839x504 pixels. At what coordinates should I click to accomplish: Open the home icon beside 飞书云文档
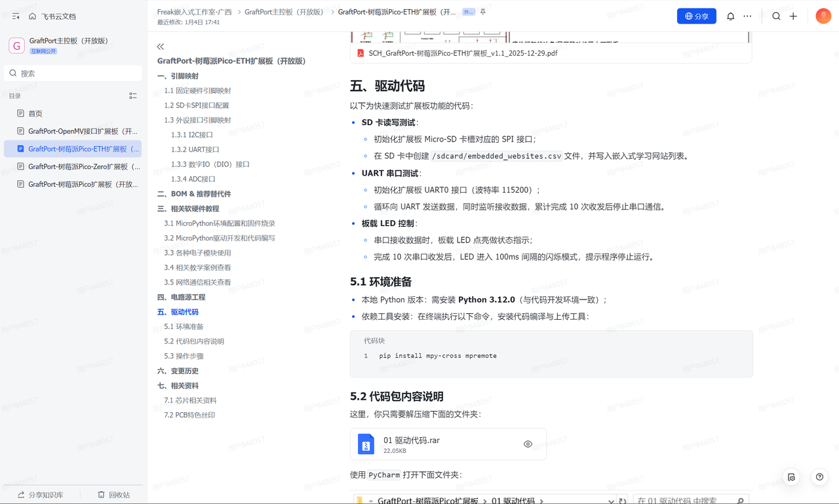click(x=32, y=16)
